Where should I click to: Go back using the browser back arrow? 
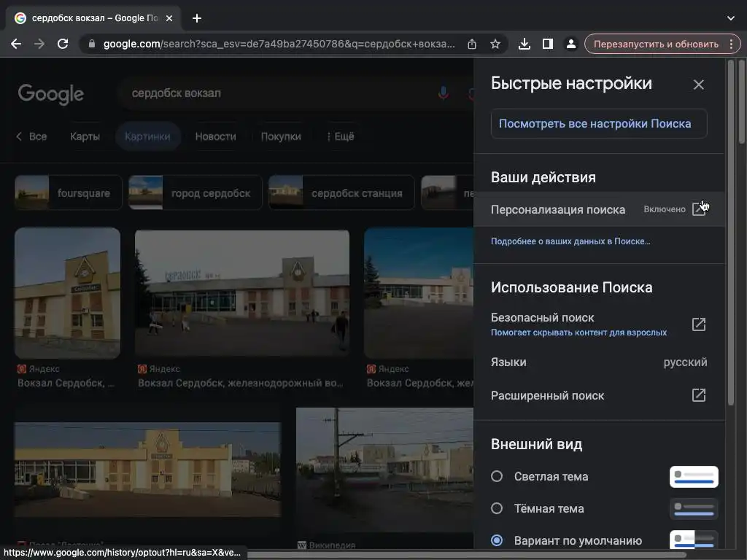pyautogui.click(x=16, y=44)
